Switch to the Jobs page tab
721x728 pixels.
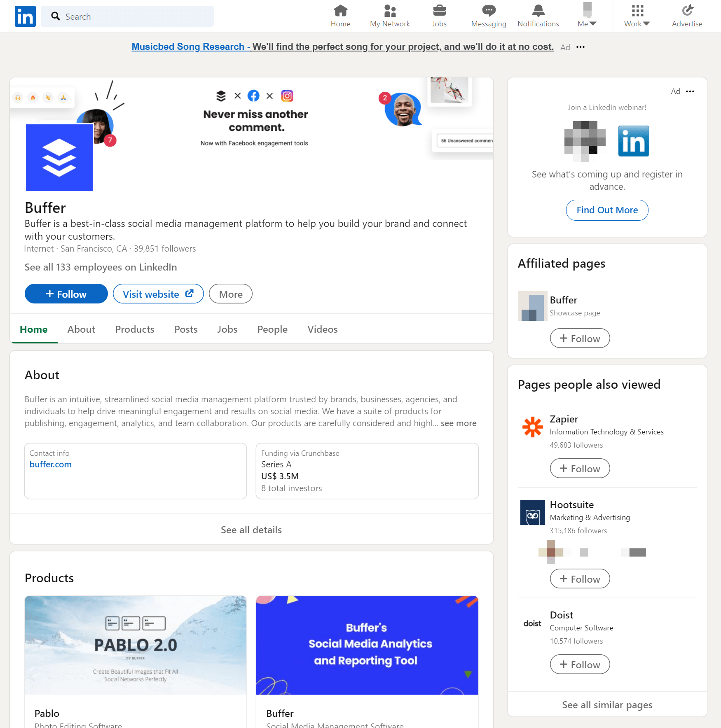coord(227,329)
